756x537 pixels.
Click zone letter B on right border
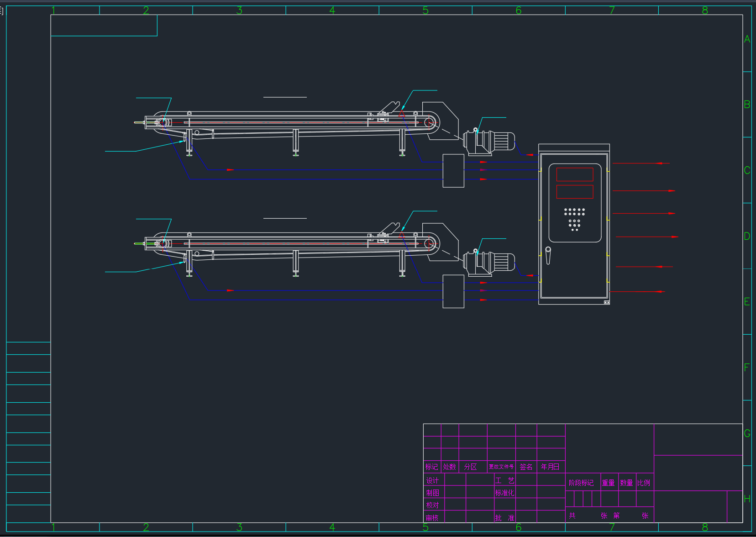pyautogui.click(x=747, y=105)
